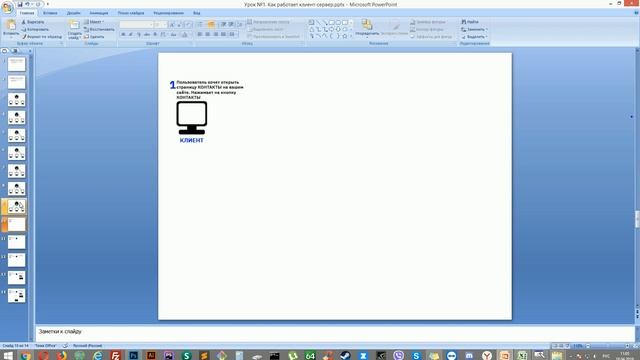640x360 pixels.
Task: Toggle Italic formatting in font group
Action: coord(131,35)
